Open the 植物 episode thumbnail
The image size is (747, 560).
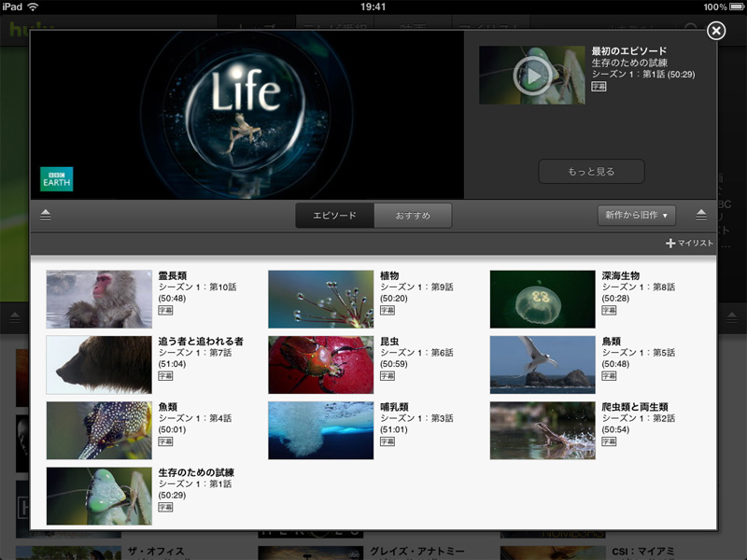pos(320,299)
